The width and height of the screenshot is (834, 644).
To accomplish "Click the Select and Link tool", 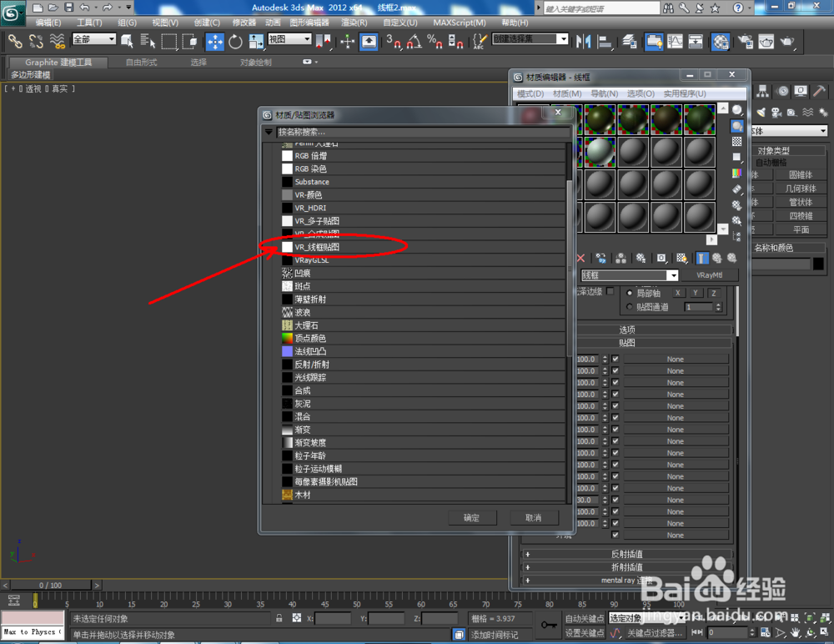I will click(15, 42).
